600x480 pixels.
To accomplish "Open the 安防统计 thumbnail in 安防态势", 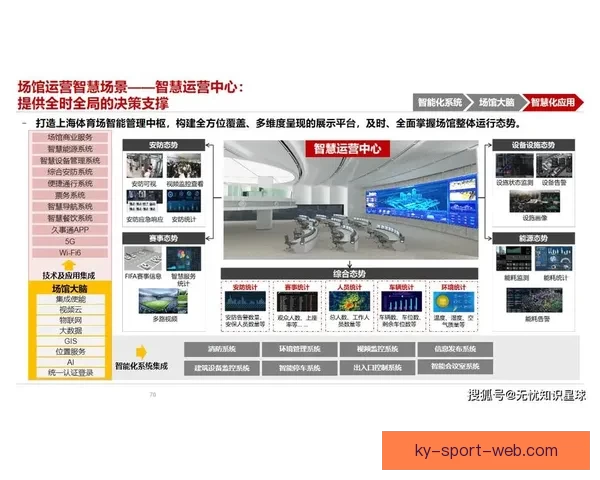I will pyautogui.click(x=184, y=201).
